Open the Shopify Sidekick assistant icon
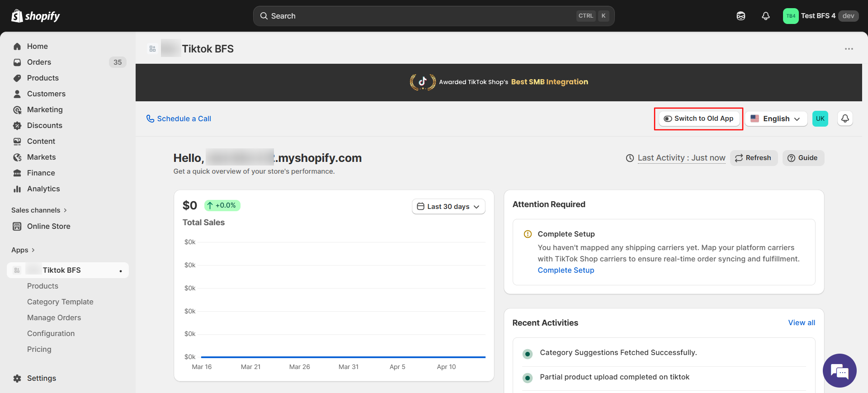 [741, 16]
